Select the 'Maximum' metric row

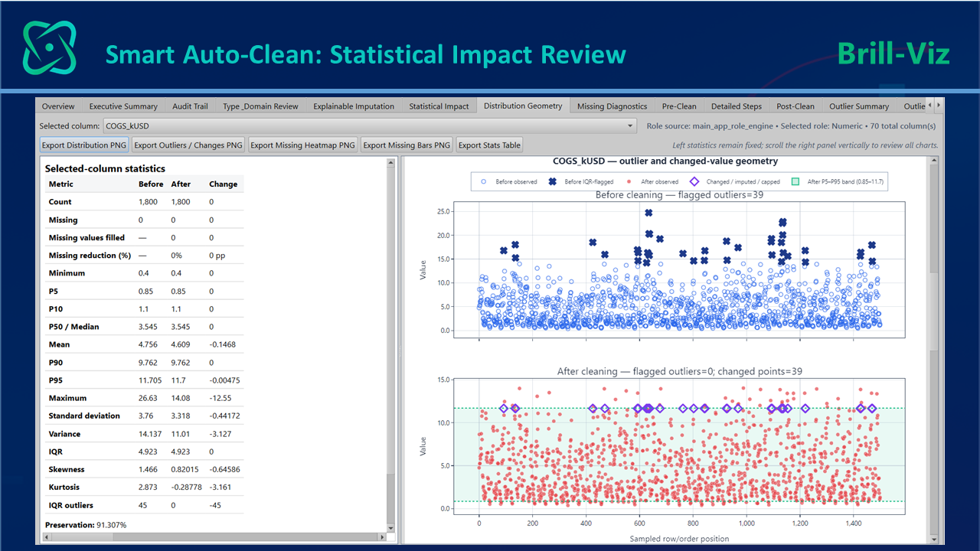[x=144, y=398]
